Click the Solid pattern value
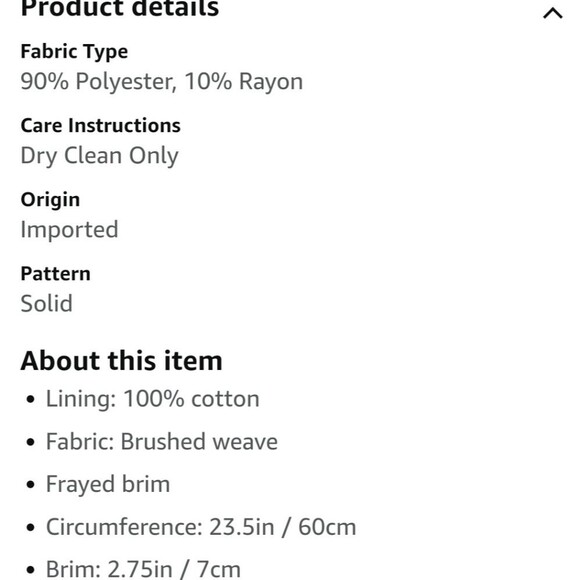 (x=47, y=303)
